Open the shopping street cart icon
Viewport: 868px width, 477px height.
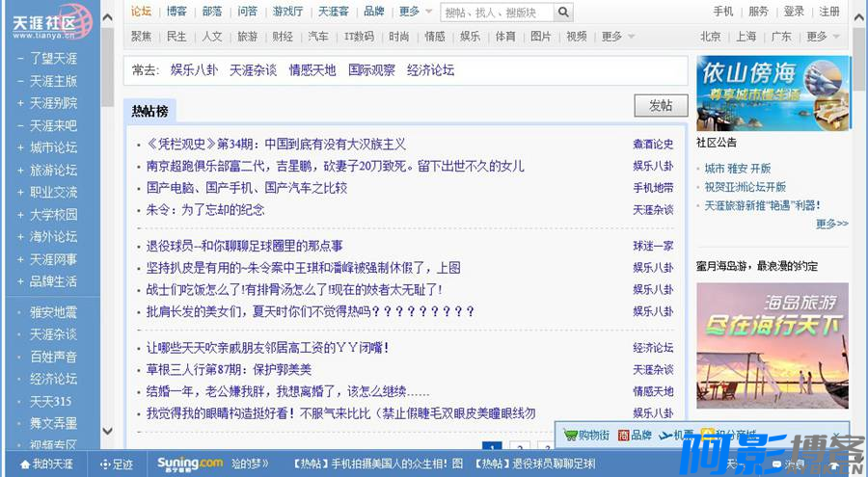point(571,436)
